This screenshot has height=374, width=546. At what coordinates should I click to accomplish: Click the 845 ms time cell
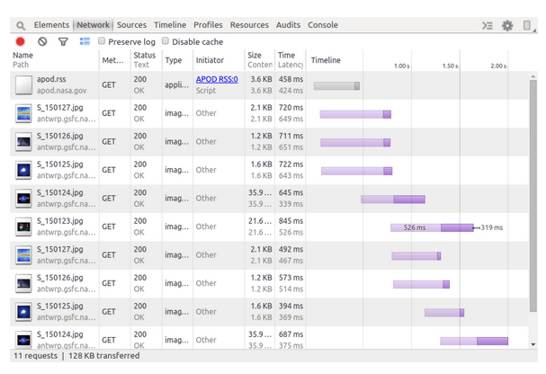coord(291,221)
